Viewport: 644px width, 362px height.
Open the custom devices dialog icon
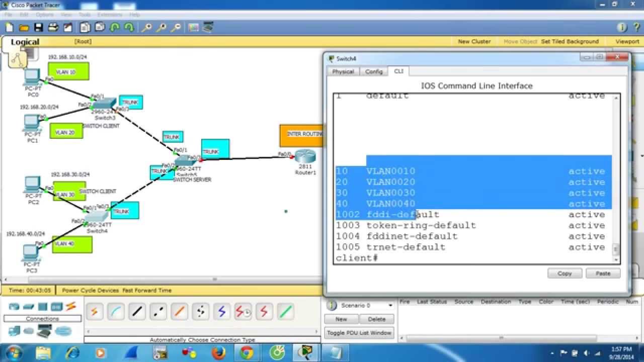(208, 28)
